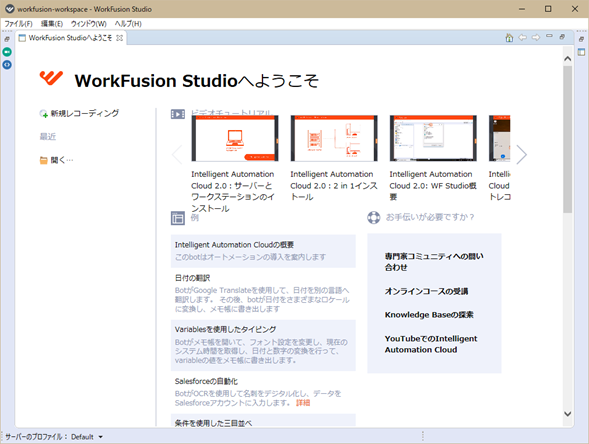Click the WorkFusion red logo

(51, 78)
